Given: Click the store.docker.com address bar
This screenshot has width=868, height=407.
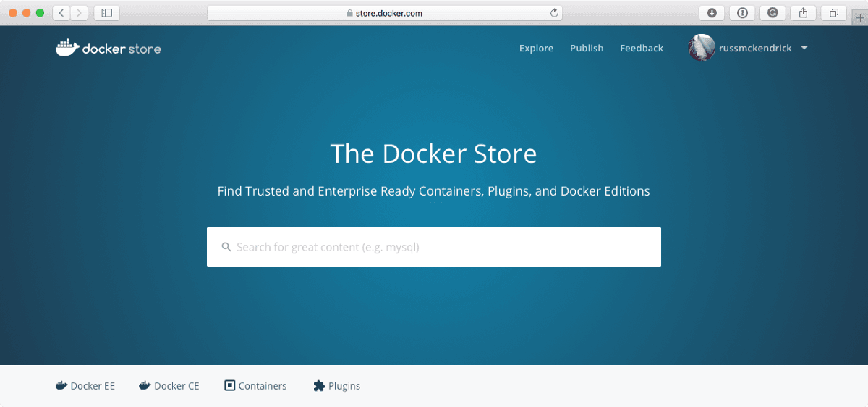Looking at the screenshot, I should 384,13.
